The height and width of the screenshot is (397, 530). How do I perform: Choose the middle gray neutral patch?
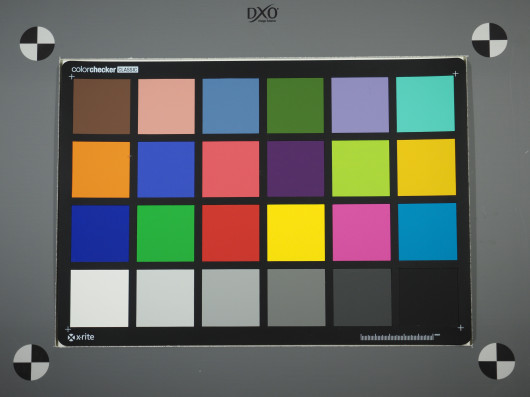pos(296,297)
